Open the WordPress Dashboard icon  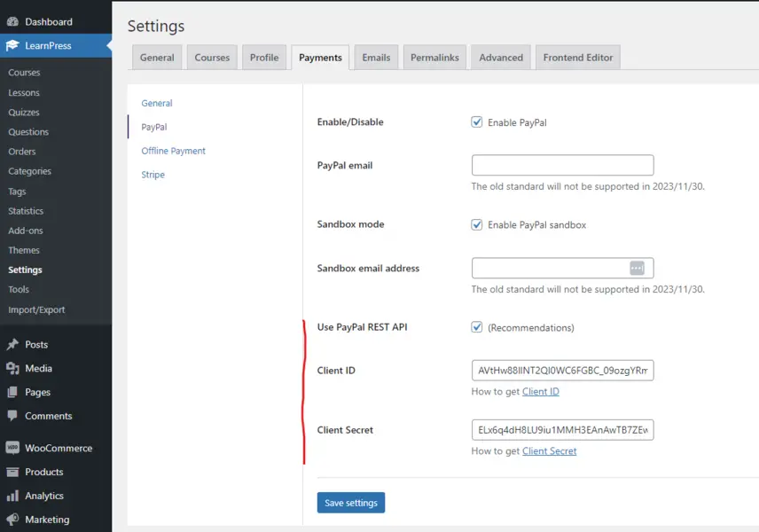[12, 20]
